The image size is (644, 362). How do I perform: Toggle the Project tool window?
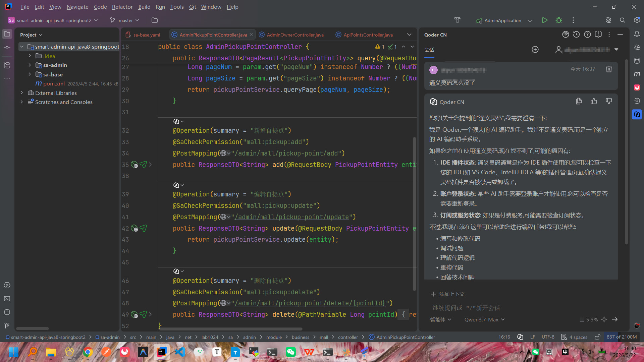point(7,34)
